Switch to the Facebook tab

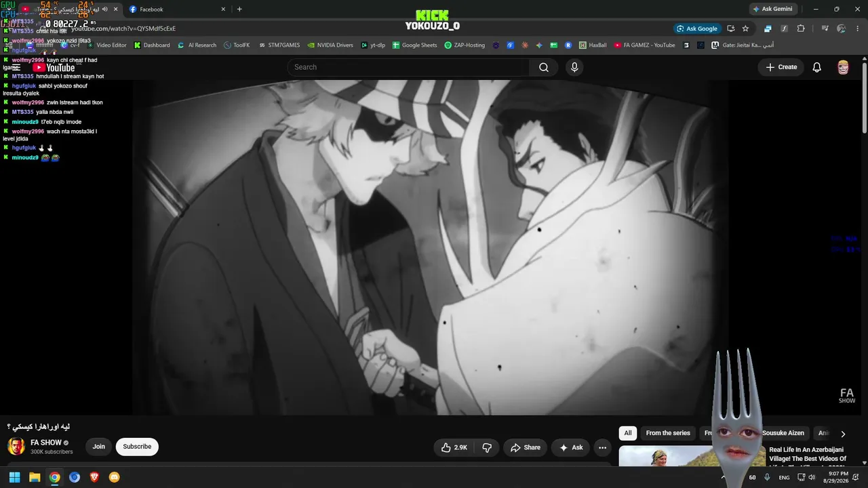click(176, 9)
